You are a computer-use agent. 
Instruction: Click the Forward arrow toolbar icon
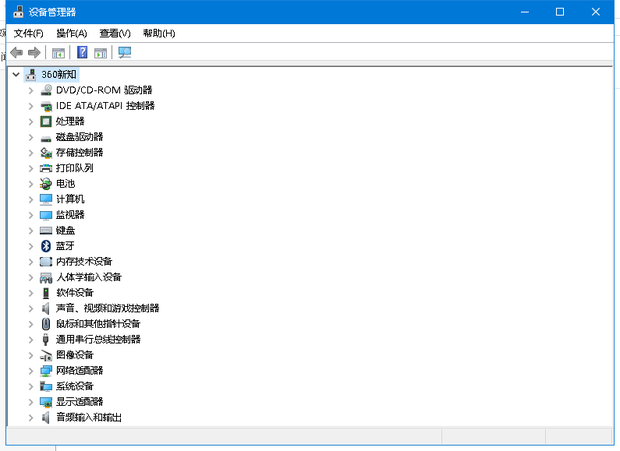pyautogui.click(x=34, y=52)
